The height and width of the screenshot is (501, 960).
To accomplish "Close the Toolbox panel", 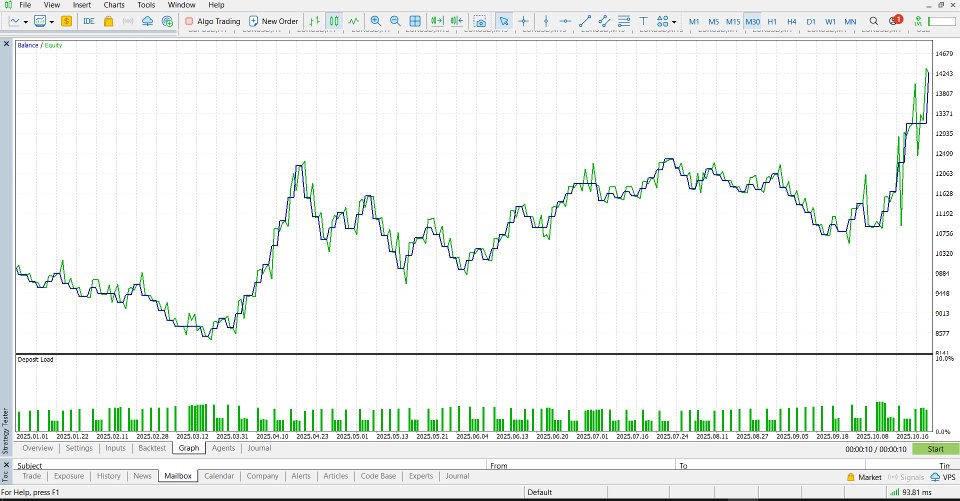I will pos(6,464).
